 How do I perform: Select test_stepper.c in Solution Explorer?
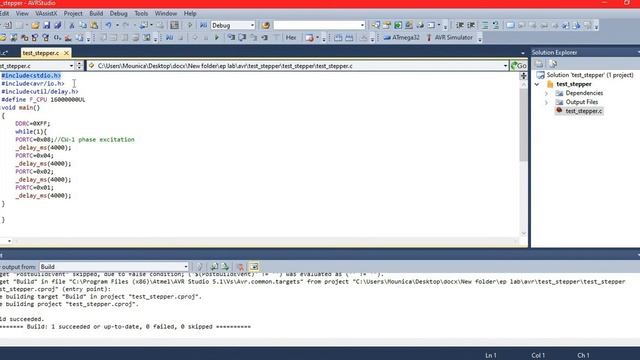tap(583, 111)
